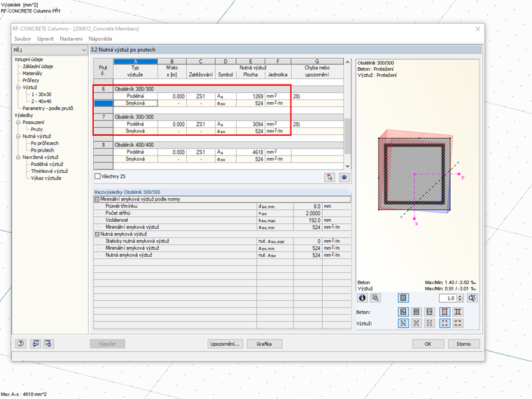Image resolution: width=532 pixels, height=399 pixels.
Task: Toggle fifth Výztuž icon with red dots
Action: [x=458, y=323]
